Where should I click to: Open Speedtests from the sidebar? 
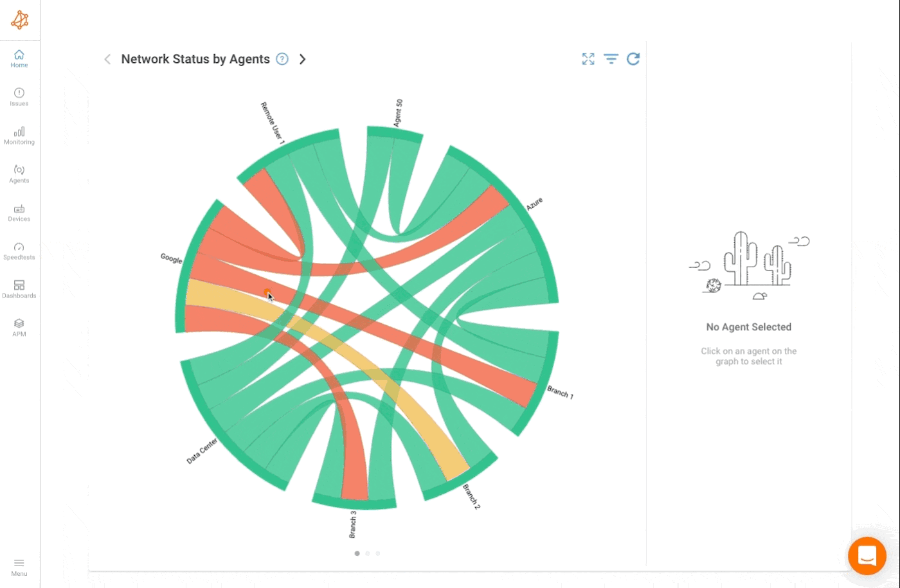tap(19, 251)
